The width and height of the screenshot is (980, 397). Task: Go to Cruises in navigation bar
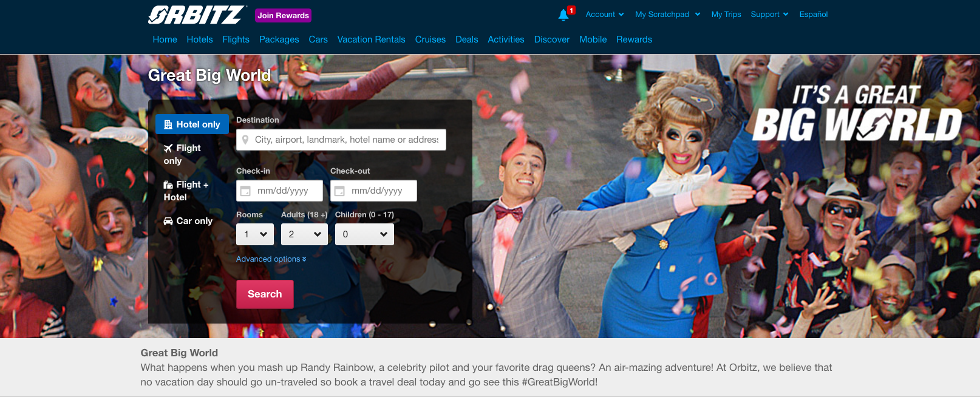[430, 39]
